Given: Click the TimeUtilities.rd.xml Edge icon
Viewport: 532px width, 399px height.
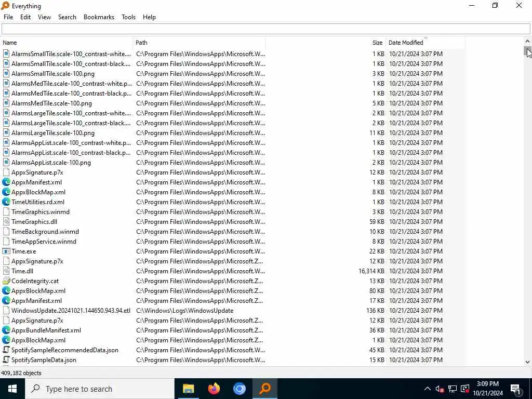Looking at the screenshot, I should click(x=6, y=202).
